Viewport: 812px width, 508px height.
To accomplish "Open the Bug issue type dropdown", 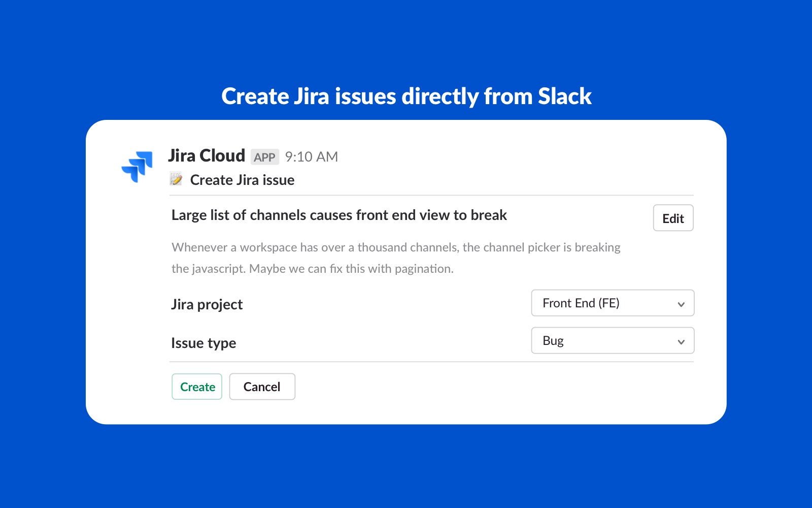I will (x=613, y=340).
